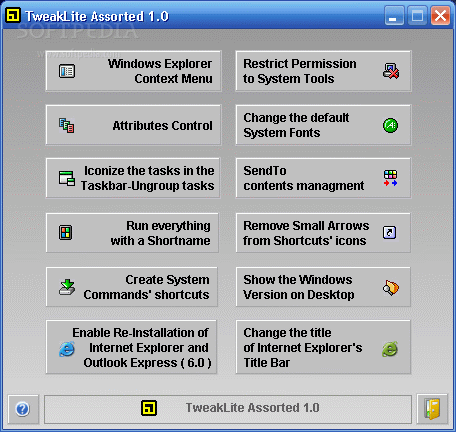Click the Restrict Permission to System Tools icon

point(391,71)
